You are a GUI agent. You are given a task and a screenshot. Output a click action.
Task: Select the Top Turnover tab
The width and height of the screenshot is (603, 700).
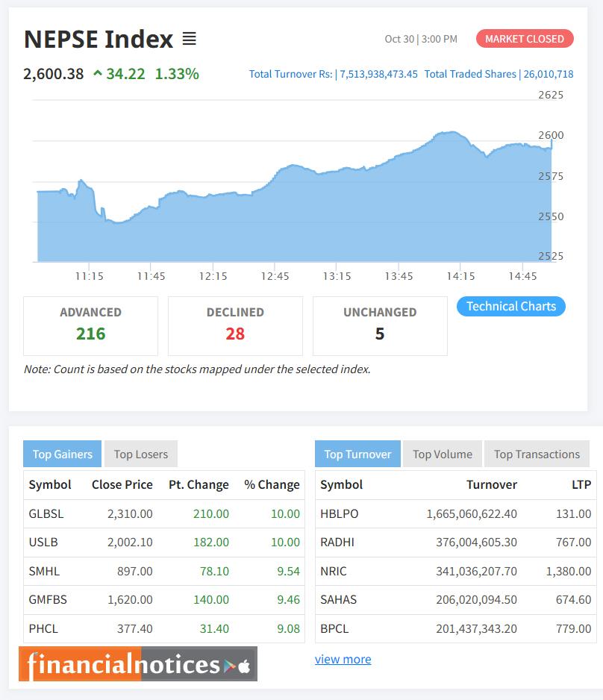357,453
